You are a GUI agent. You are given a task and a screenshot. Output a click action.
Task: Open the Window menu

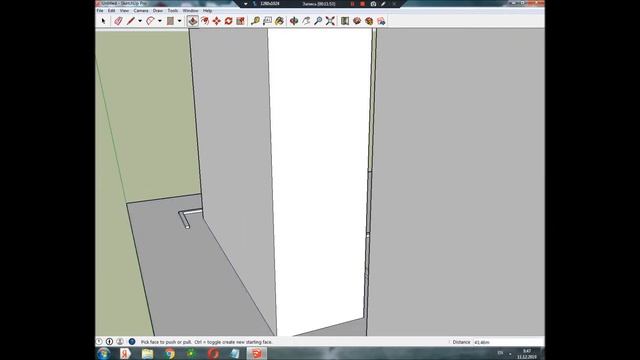click(190, 11)
